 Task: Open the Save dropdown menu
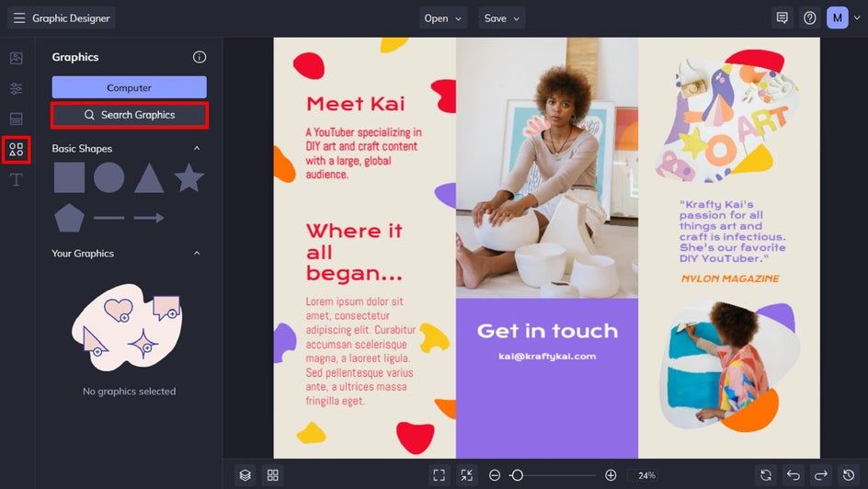click(x=501, y=18)
